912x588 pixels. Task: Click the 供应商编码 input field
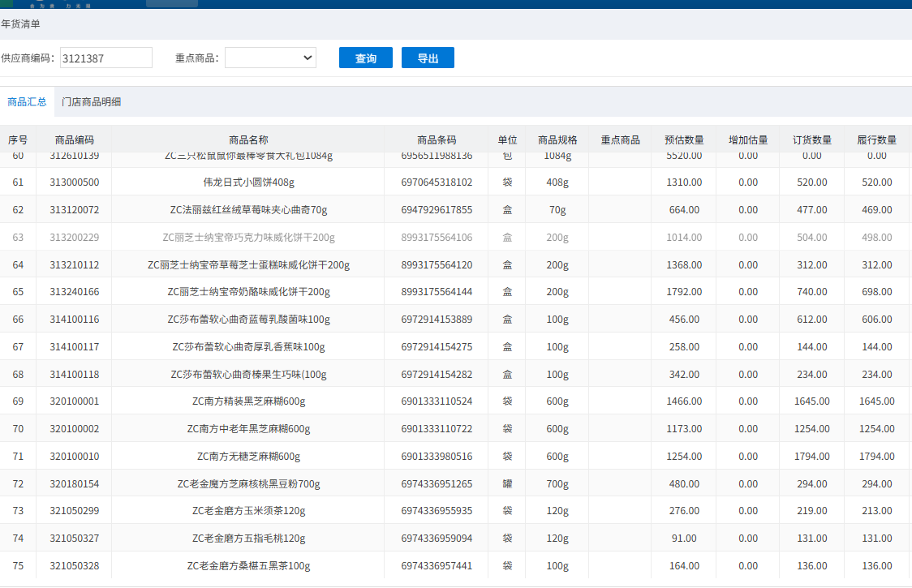[x=106, y=58]
